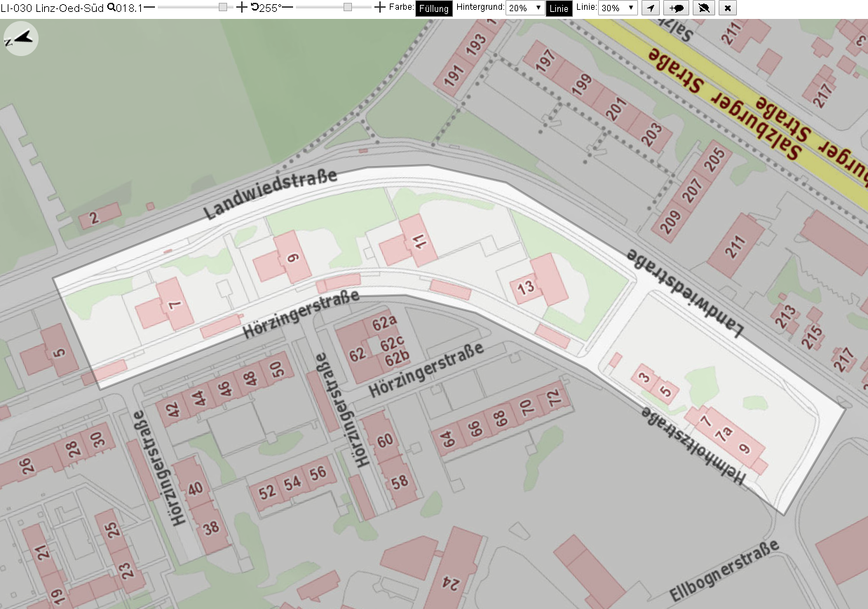Click the rotation plus icon
Screen dimensions: 868x609
click(379, 8)
